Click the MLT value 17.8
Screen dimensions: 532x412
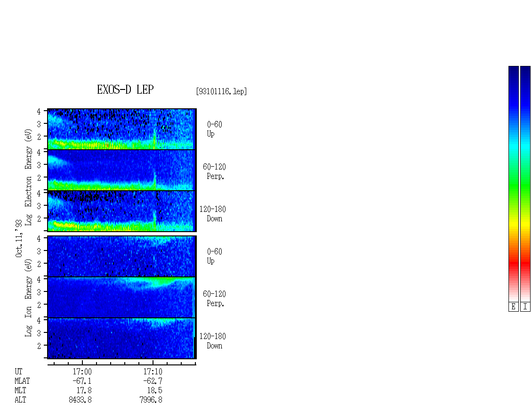(84, 390)
